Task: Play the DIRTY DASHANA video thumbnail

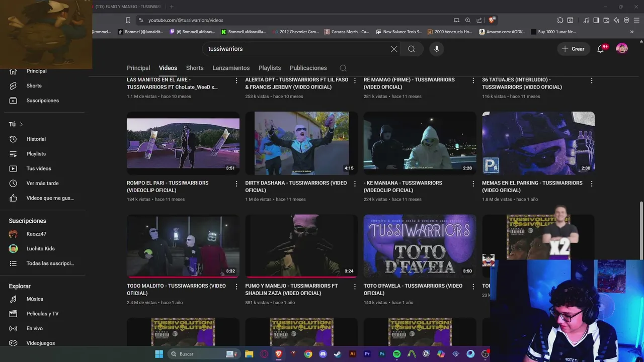Action: [301, 143]
